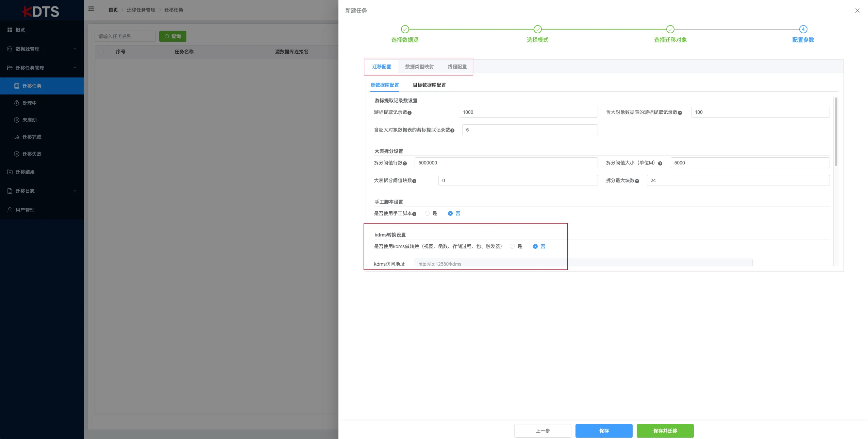Click the help icon beside 游标提取记录数

tap(410, 113)
